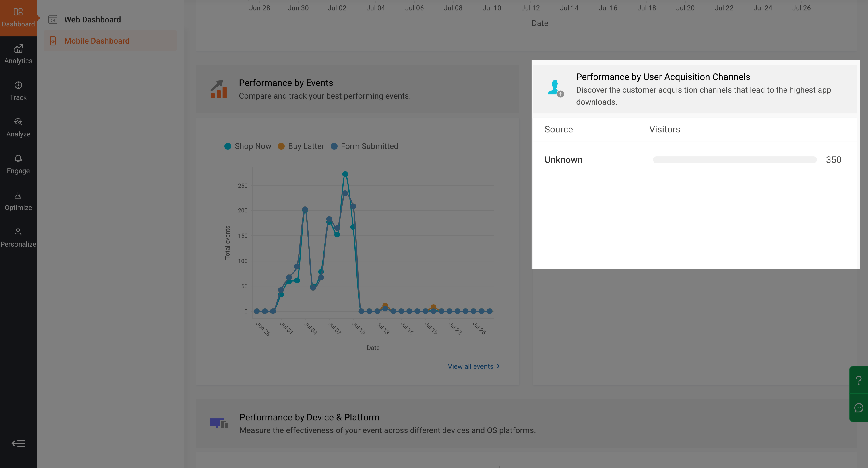Click the Jul 04 label on events chart axis

tap(311, 328)
